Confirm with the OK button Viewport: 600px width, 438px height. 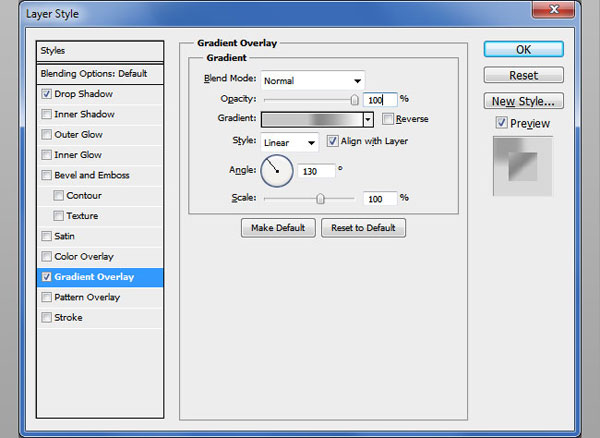pyautogui.click(x=523, y=49)
